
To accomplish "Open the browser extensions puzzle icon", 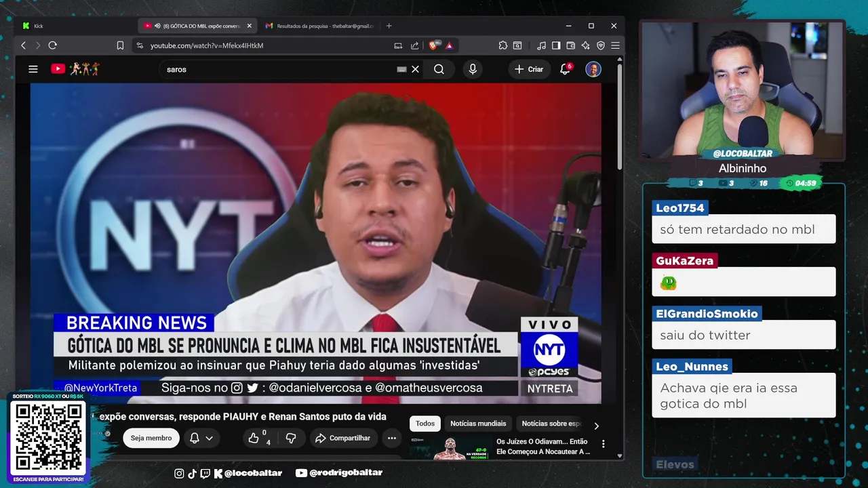I will pos(502,45).
